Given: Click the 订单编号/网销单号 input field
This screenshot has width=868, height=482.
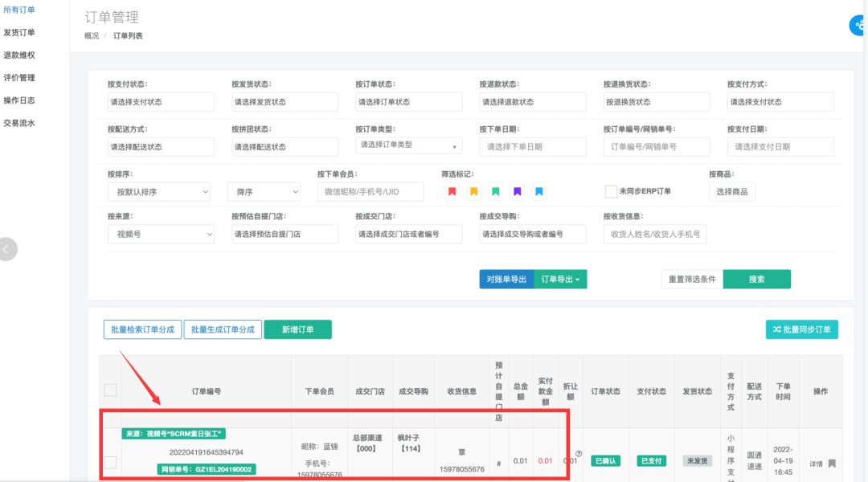Looking at the screenshot, I should click(x=657, y=146).
